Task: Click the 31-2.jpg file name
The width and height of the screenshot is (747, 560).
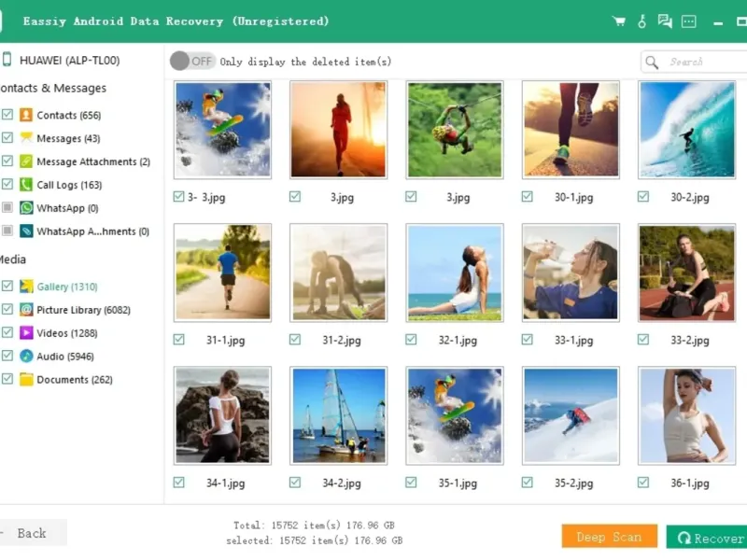Action: (x=342, y=341)
